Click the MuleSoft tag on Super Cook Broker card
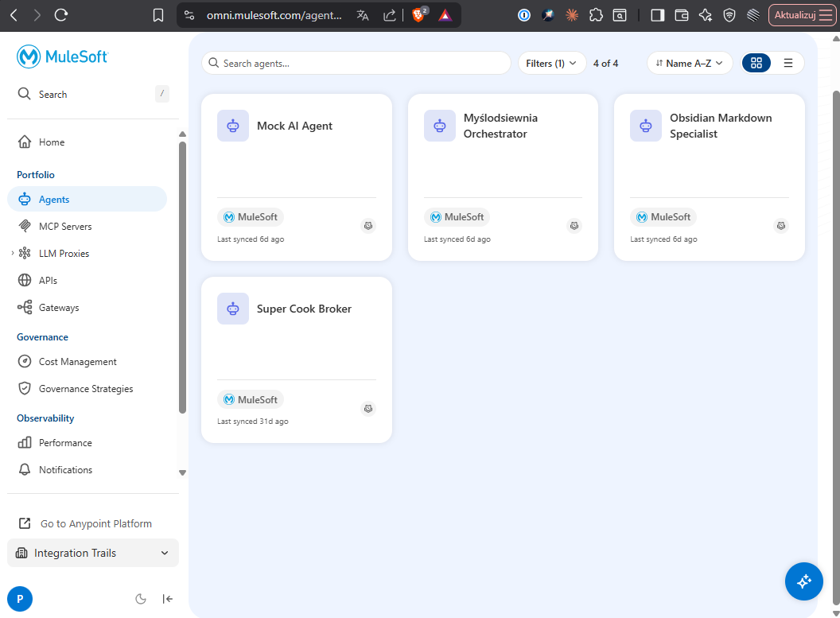 pyautogui.click(x=251, y=399)
